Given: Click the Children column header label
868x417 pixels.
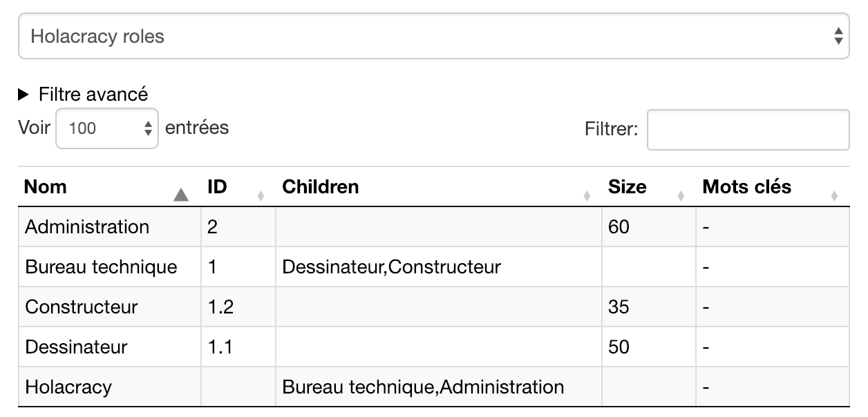Looking at the screenshot, I should 321,187.
